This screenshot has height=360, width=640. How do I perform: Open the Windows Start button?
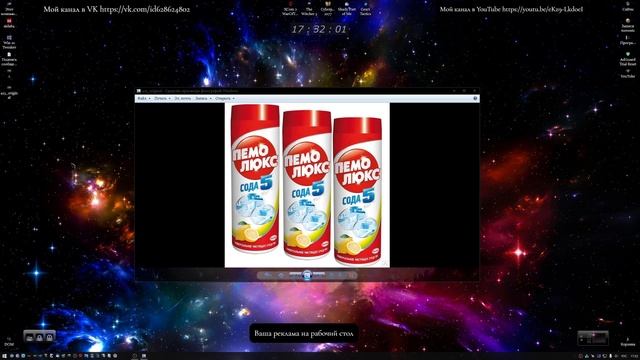point(4,356)
